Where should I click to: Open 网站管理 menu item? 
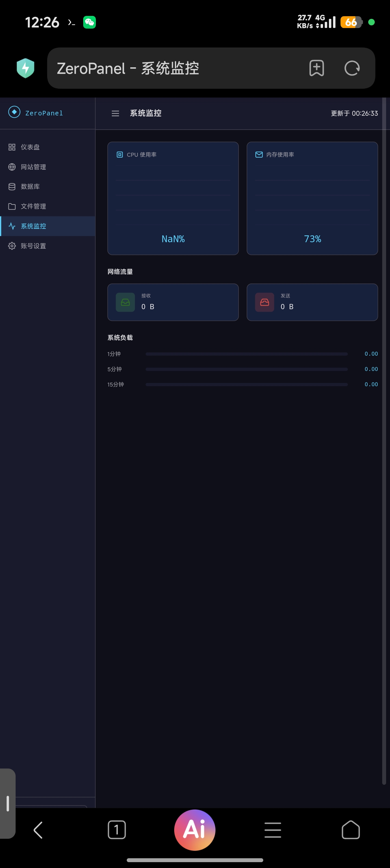coord(47,167)
